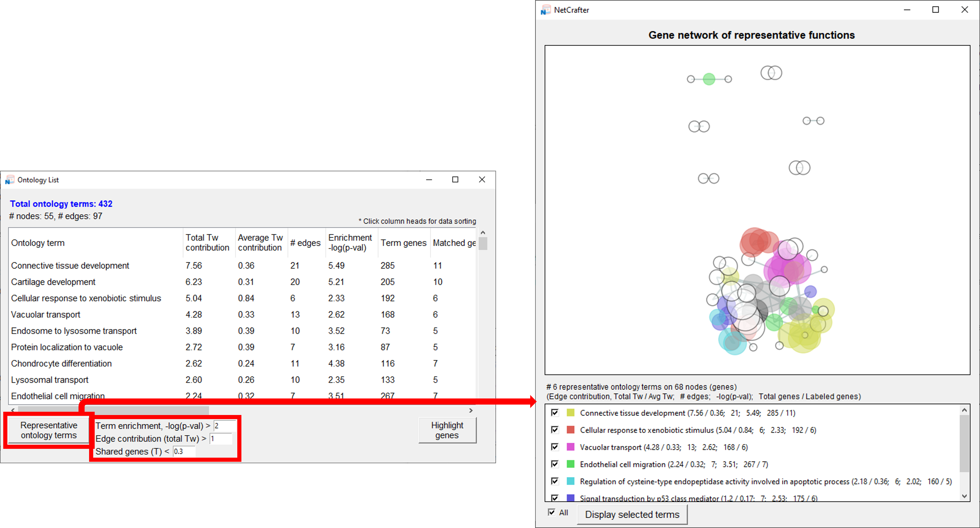Screen dimensions: 980x528
Task: Click the Ontology List window icon
Action: point(9,180)
